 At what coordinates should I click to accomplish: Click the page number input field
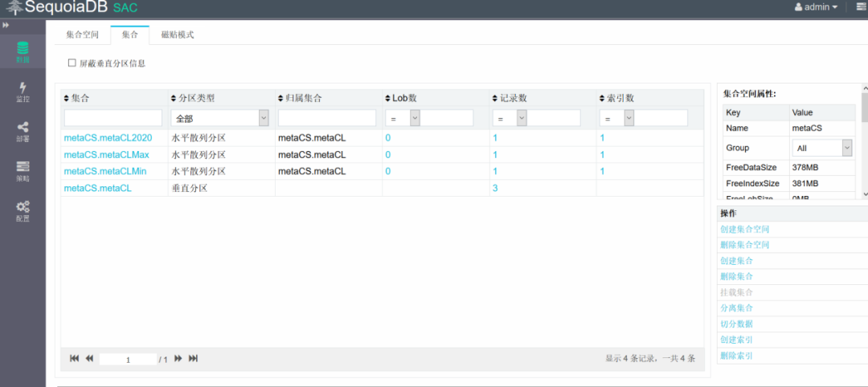pos(128,360)
